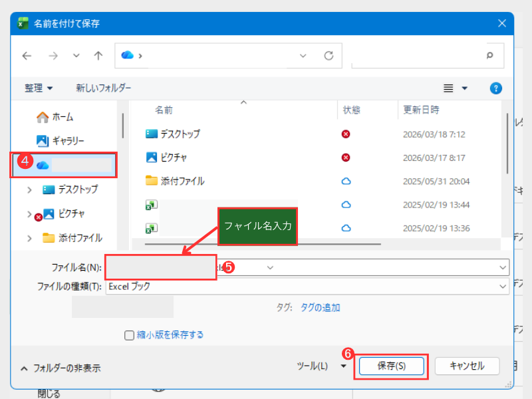Click the キャンセル button
Screen dimensions: 532x399
(x=467, y=366)
